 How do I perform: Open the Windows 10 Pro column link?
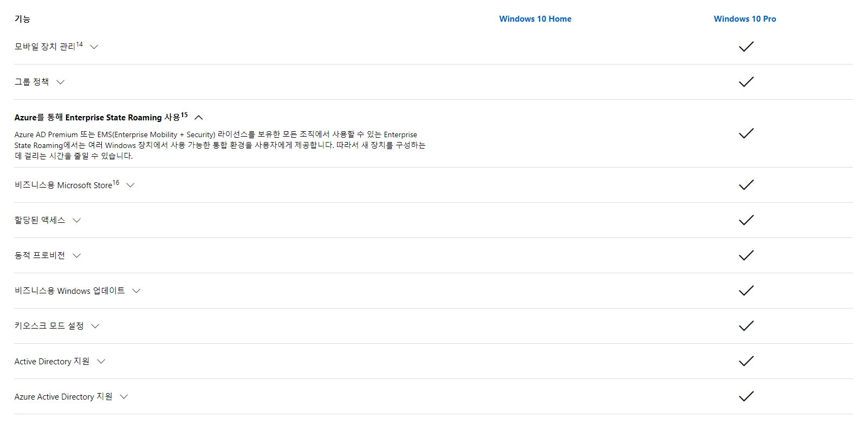click(745, 19)
